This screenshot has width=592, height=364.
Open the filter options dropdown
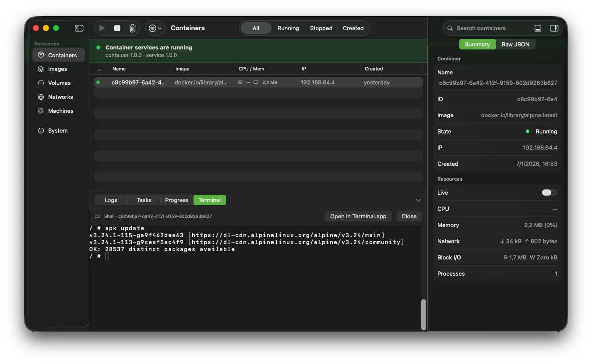(155, 28)
